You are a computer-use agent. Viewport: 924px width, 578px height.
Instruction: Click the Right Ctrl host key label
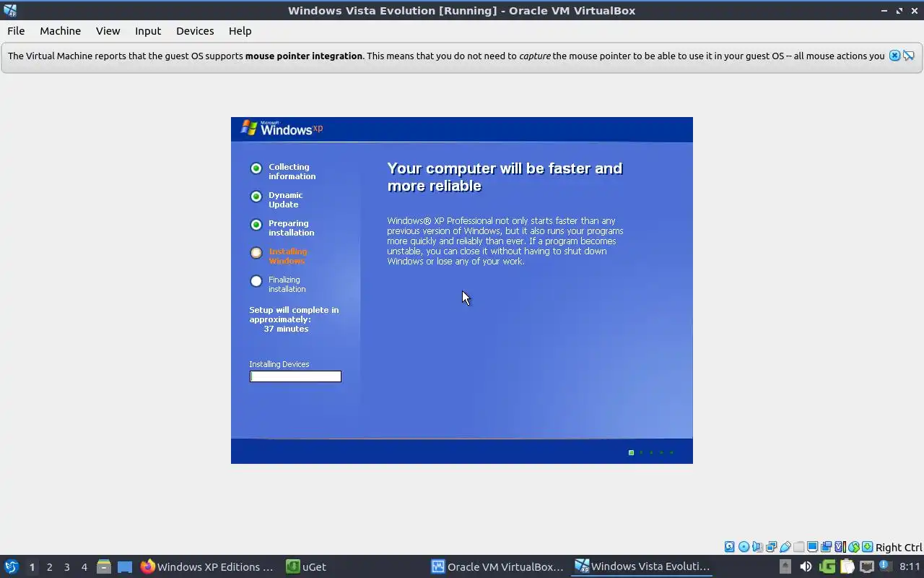click(x=899, y=547)
